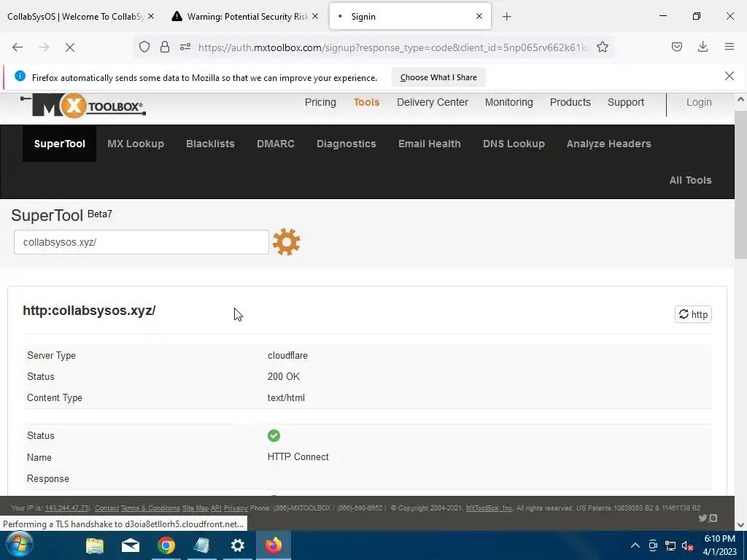The width and height of the screenshot is (747, 560).
Task: Select the MX Lookup tab
Action: coord(136,144)
